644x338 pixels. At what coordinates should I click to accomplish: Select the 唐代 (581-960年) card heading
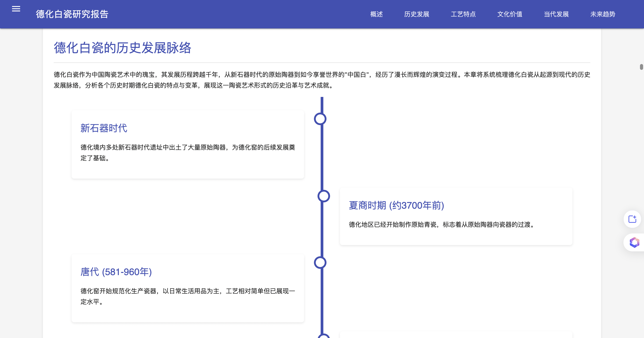tap(116, 272)
